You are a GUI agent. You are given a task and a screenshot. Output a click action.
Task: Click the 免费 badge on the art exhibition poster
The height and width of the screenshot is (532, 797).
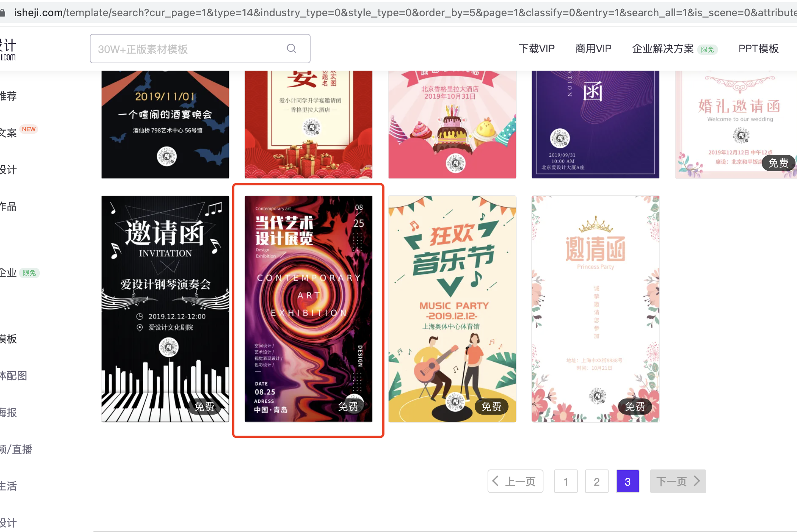[x=348, y=407]
